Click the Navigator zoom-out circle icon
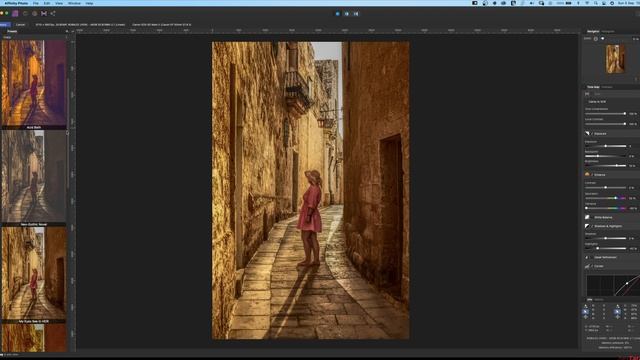The height and width of the screenshot is (360, 640). 596,39
